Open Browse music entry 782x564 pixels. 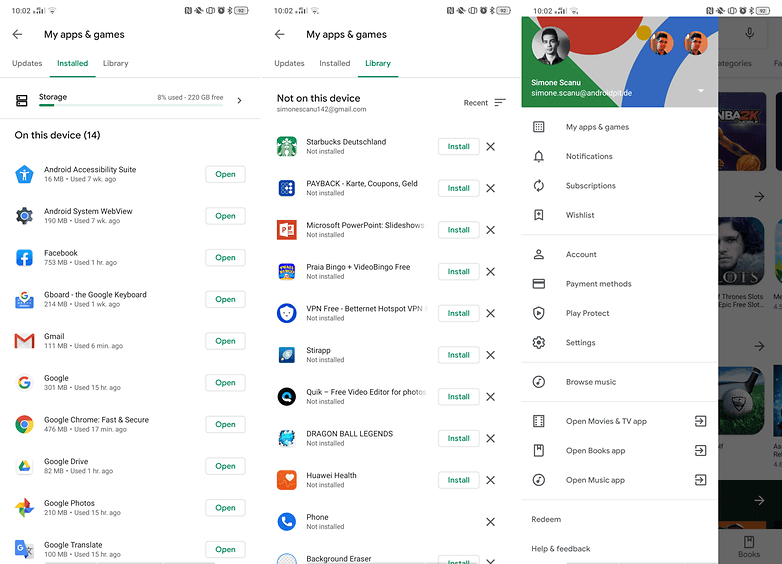click(x=619, y=382)
